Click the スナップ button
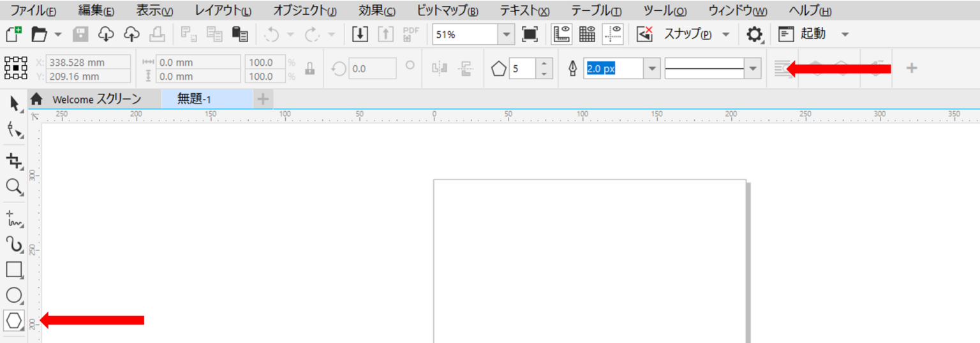The image size is (980, 343). 687,34
